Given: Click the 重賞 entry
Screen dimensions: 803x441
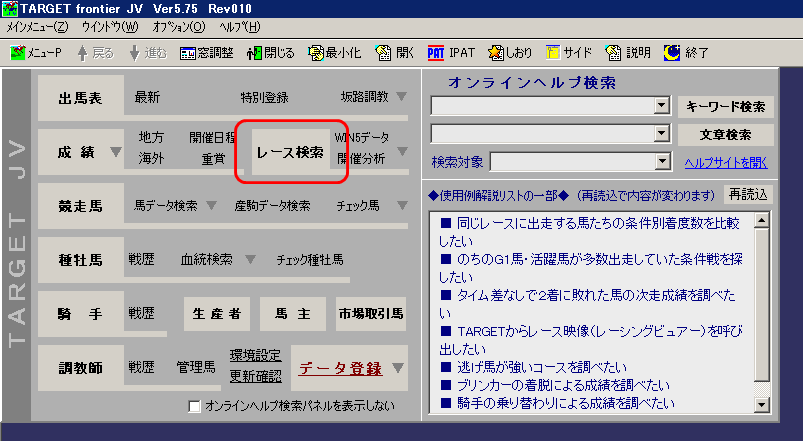Looking at the screenshot, I should coord(214,159).
